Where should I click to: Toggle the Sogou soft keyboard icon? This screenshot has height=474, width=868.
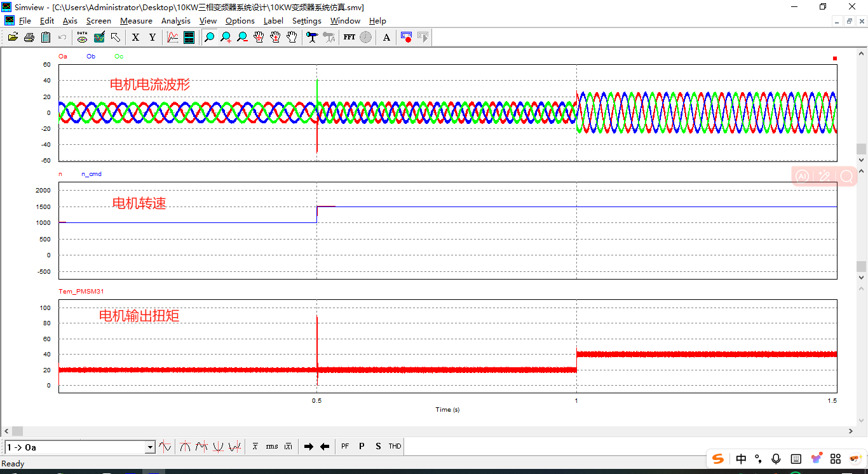coord(796,459)
